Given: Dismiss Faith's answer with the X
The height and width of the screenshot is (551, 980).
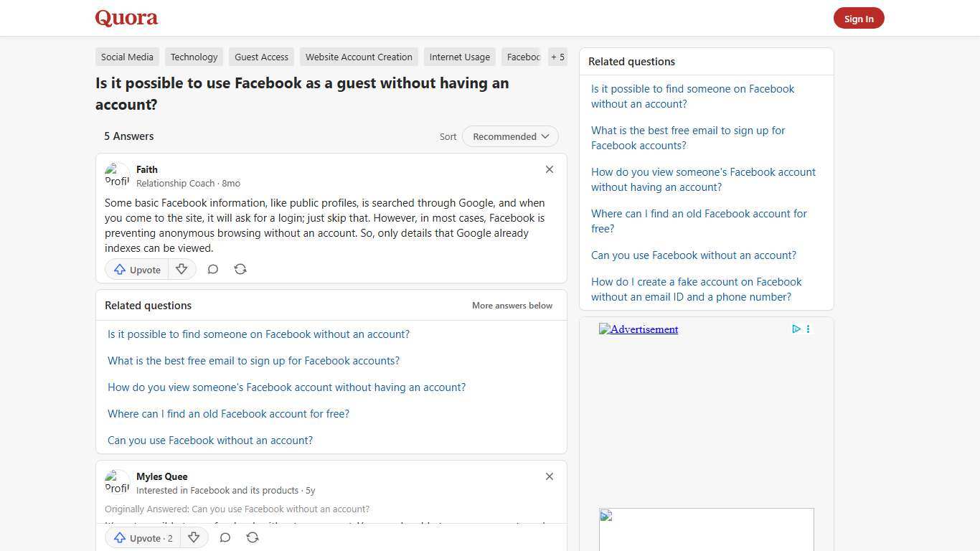Looking at the screenshot, I should (x=550, y=169).
